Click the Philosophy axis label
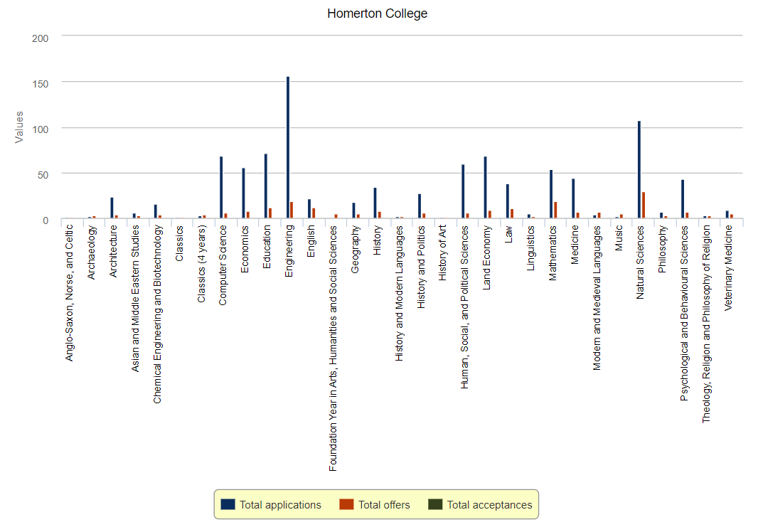This screenshot has height=532, width=758. [x=663, y=249]
